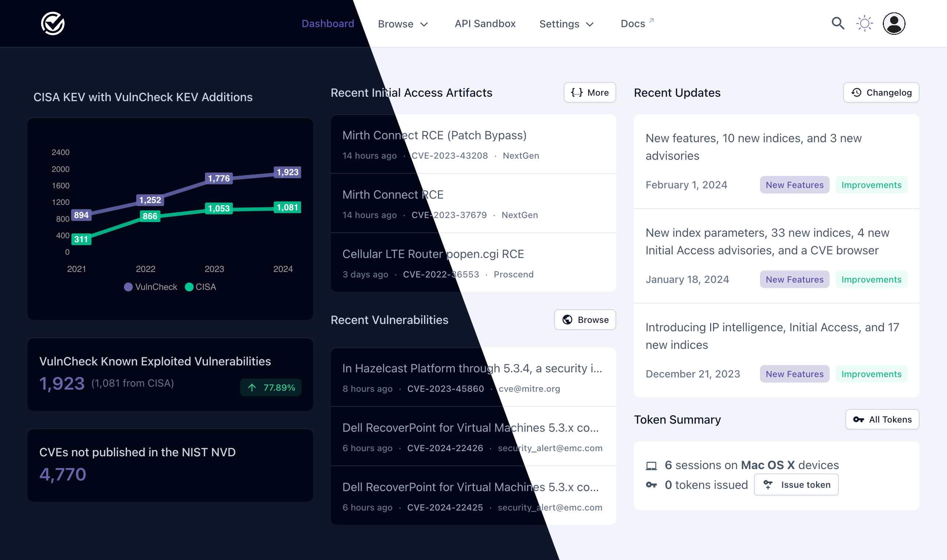Select the 1,252 chart data label

click(x=150, y=200)
